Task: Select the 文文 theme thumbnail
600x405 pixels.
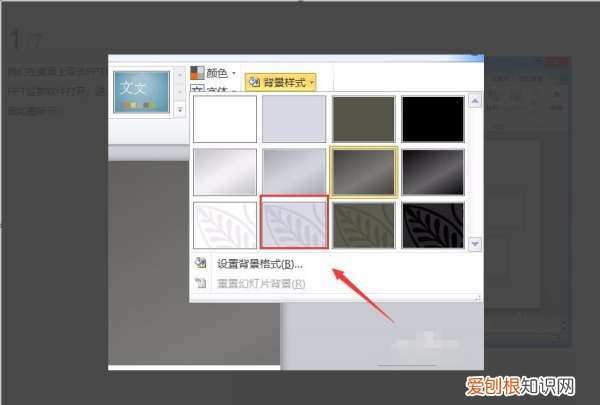Action: (142, 92)
